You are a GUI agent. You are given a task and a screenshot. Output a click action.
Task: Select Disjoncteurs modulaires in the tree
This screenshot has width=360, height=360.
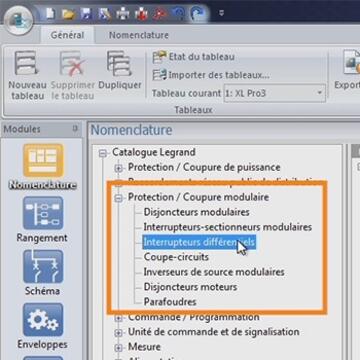coord(196,212)
